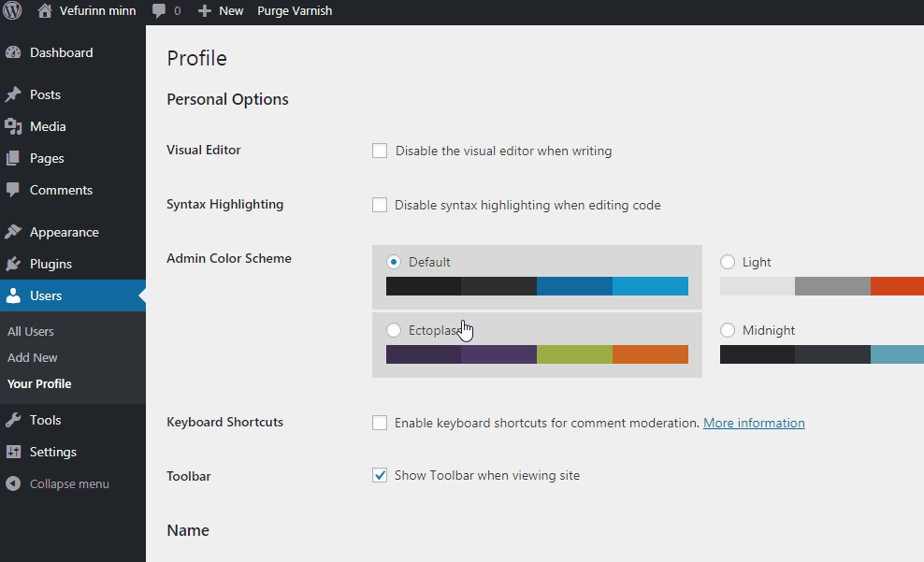Click the WordPress logo icon

[x=12, y=11]
